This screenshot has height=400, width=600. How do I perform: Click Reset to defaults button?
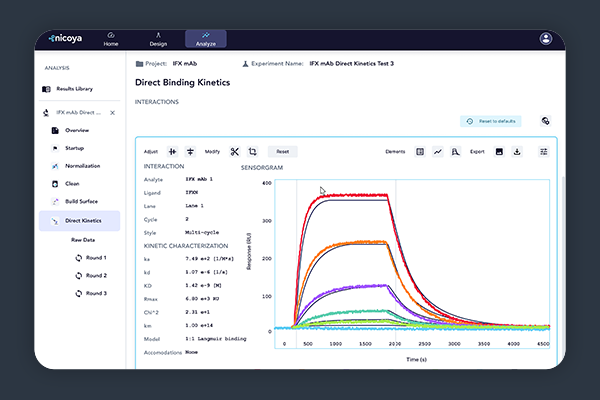491,121
